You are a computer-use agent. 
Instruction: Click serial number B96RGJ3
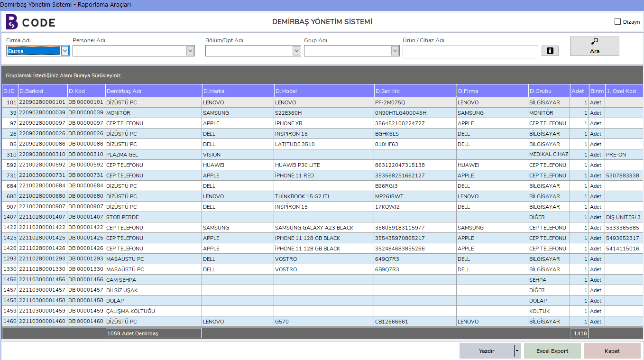pyautogui.click(x=415, y=186)
